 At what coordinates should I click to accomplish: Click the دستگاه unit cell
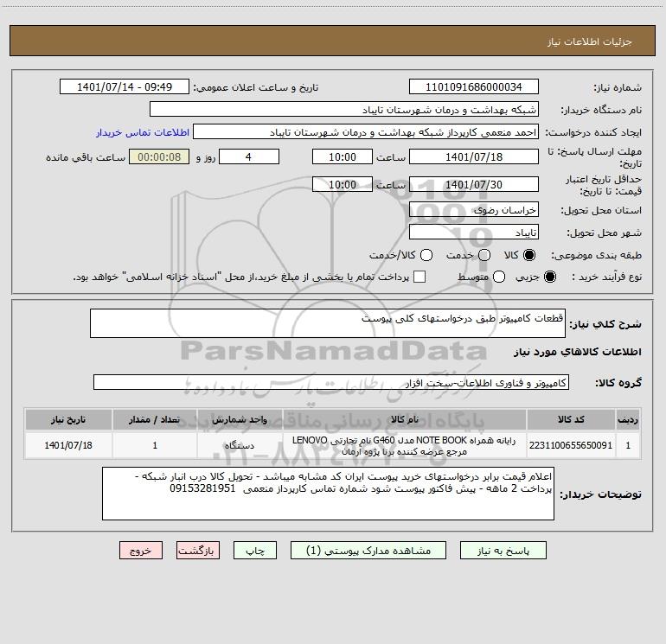(240, 445)
